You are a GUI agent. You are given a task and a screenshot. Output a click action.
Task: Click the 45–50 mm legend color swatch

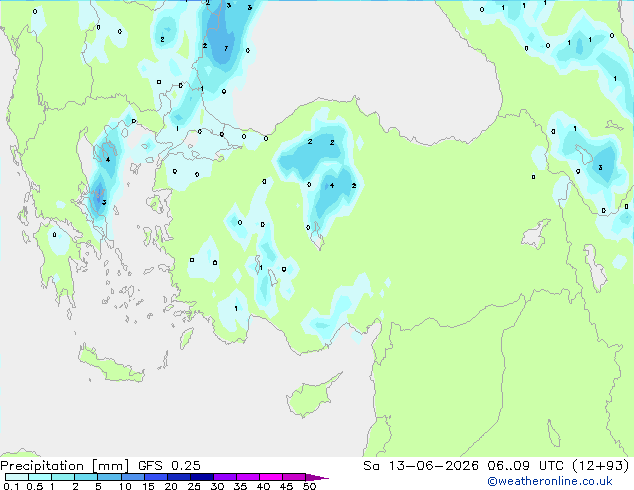[294, 477]
